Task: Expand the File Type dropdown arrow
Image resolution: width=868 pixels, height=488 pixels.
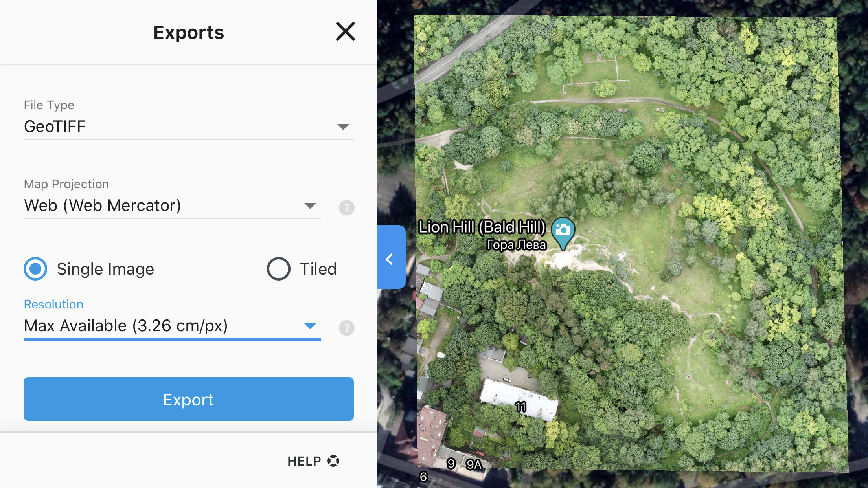Action: (x=343, y=127)
